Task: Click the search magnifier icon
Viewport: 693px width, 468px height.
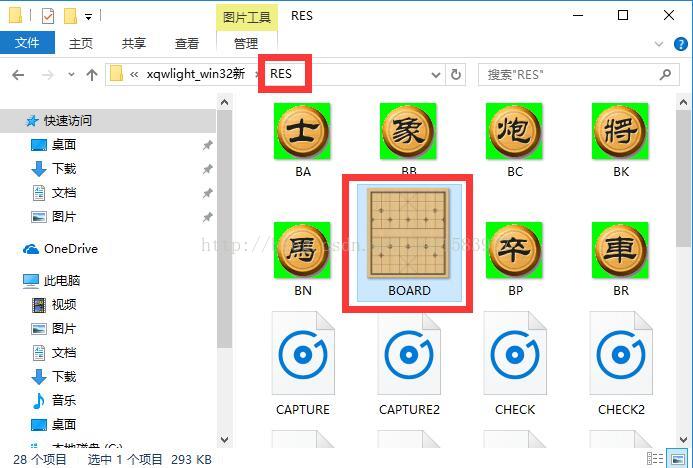Action: (x=665, y=74)
